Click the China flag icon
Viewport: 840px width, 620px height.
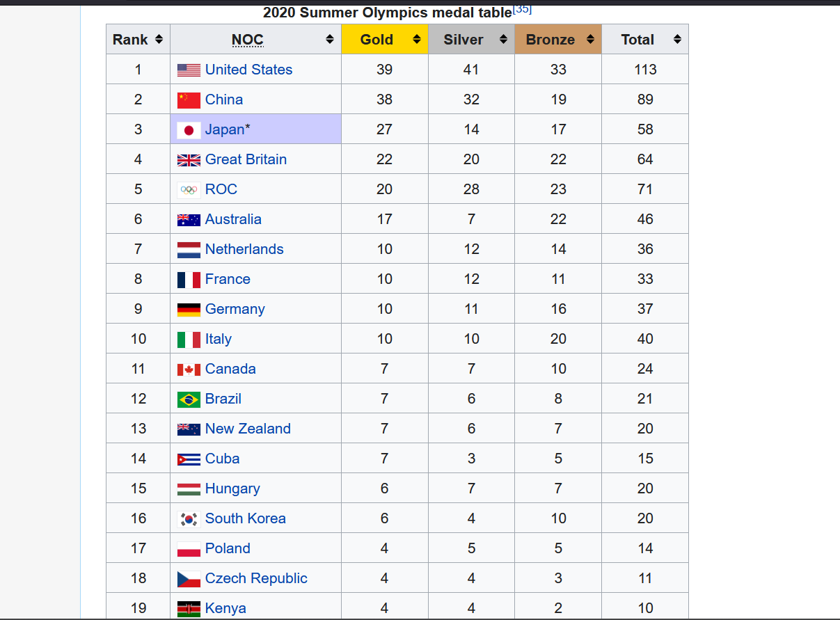pos(189,100)
